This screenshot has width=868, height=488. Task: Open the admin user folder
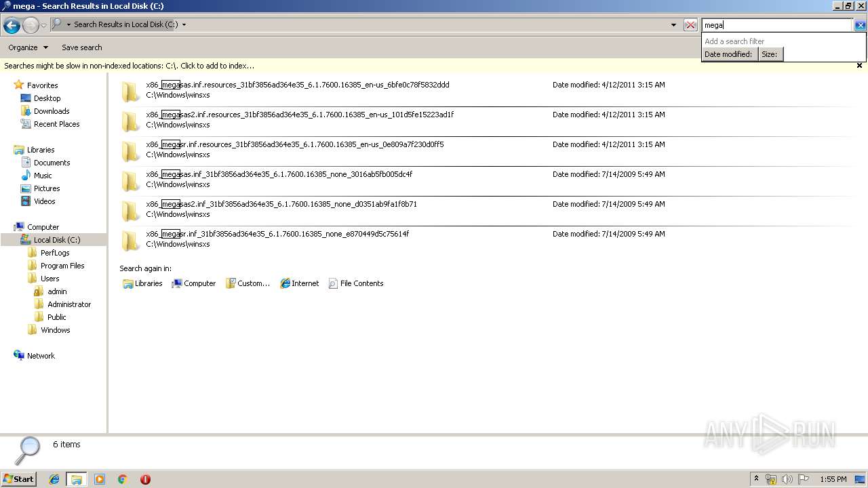point(57,291)
